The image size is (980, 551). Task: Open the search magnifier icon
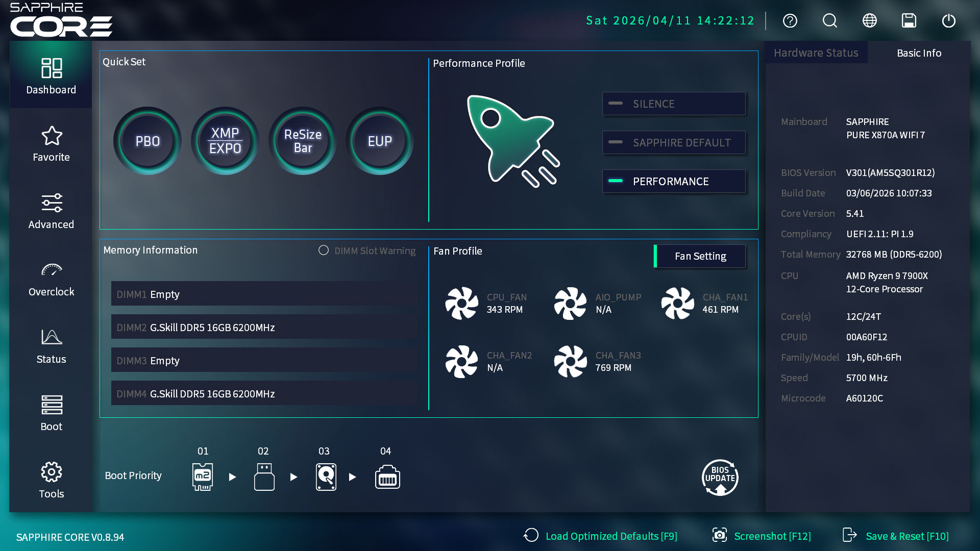[x=829, y=21]
